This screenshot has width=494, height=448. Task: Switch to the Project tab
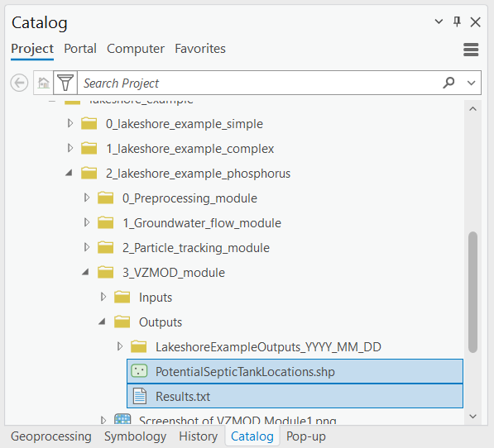(x=32, y=49)
